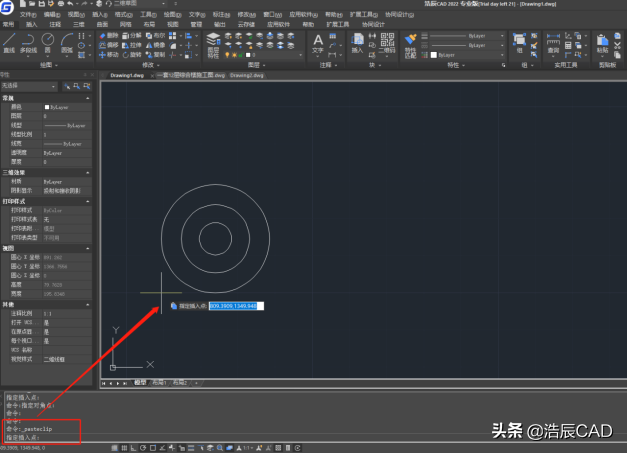
Task: Select the Arc (圆弧) tool
Action: (x=68, y=41)
